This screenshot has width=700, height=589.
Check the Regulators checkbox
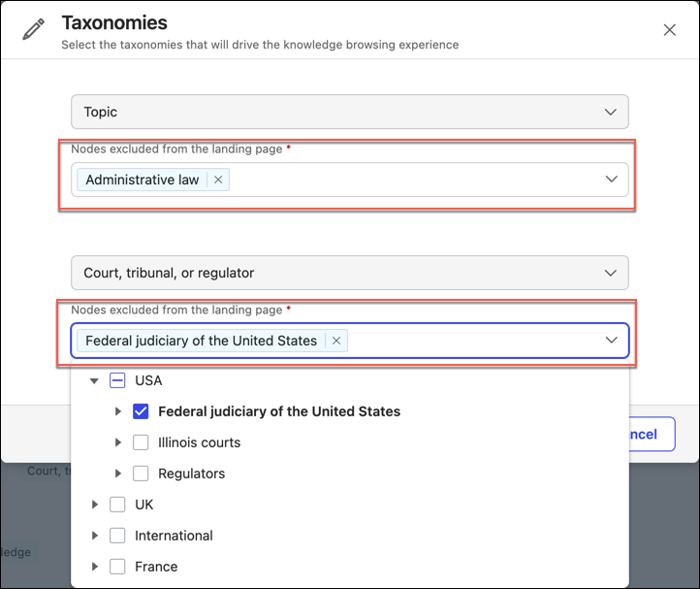coord(141,474)
